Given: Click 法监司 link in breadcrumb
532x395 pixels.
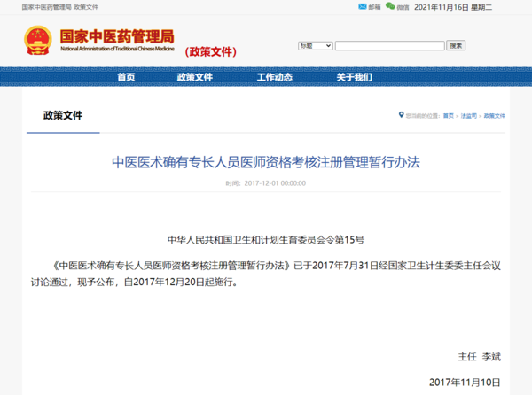Looking at the screenshot, I should [468, 116].
